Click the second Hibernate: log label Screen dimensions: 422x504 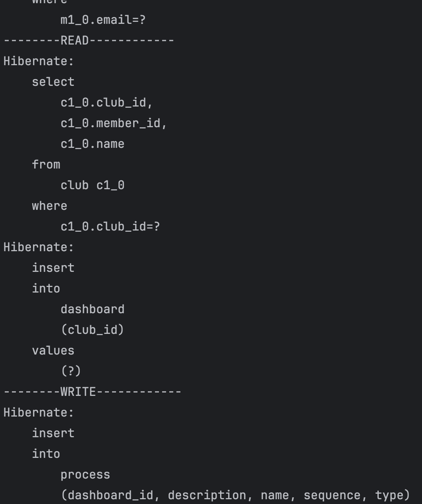39,247
